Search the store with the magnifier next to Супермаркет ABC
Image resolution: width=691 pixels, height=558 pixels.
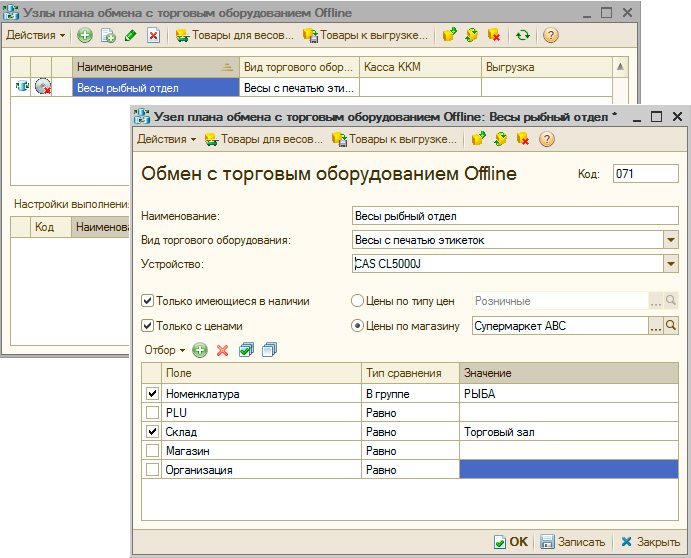pyautogui.click(x=671, y=325)
